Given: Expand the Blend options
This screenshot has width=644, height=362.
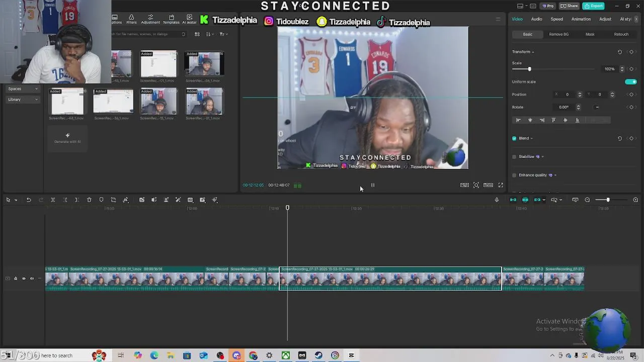Looking at the screenshot, I should click(531, 138).
